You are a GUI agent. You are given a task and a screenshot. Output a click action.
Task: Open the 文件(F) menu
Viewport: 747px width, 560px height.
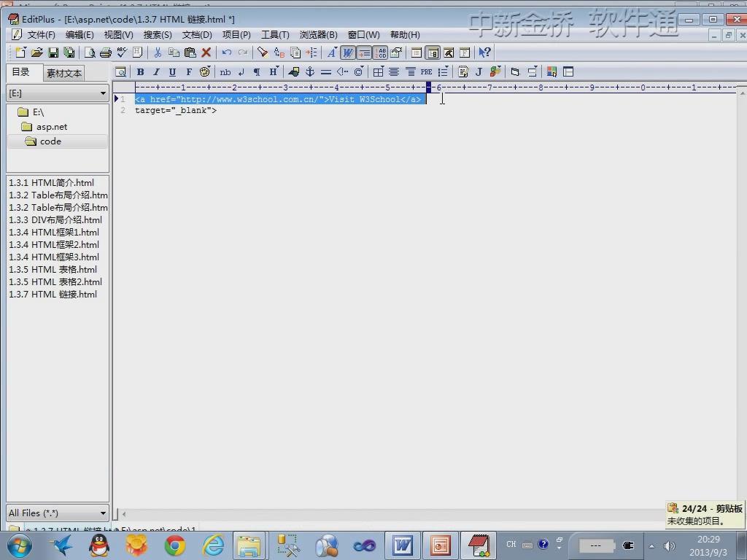(41, 35)
